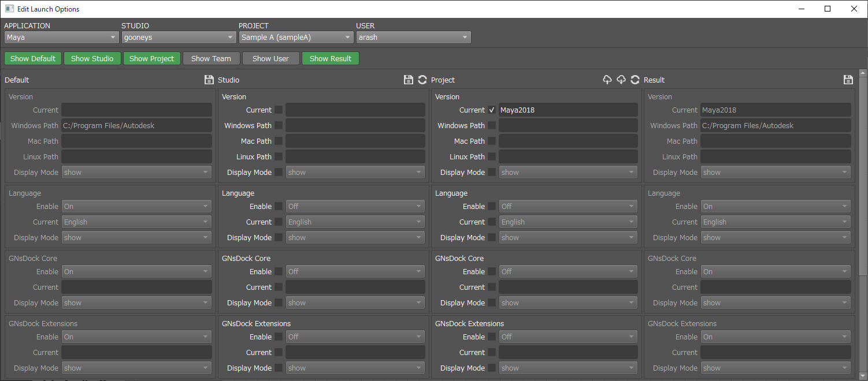868x381 pixels.
Task: Click the cloud download icon in the Project header
Action: click(x=621, y=80)
